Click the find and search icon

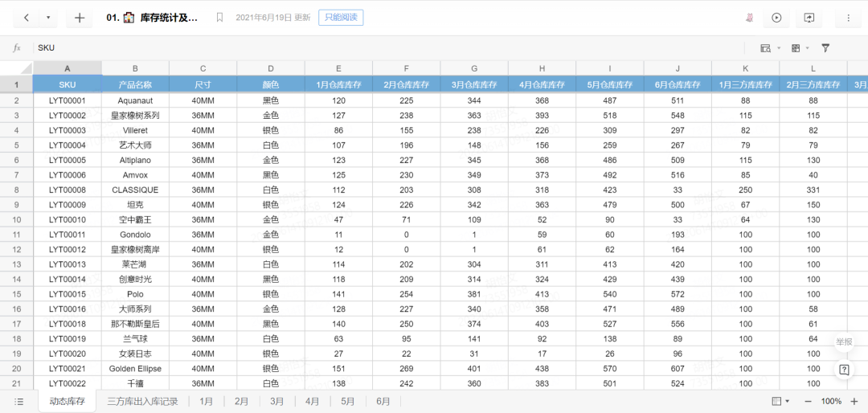766,48
